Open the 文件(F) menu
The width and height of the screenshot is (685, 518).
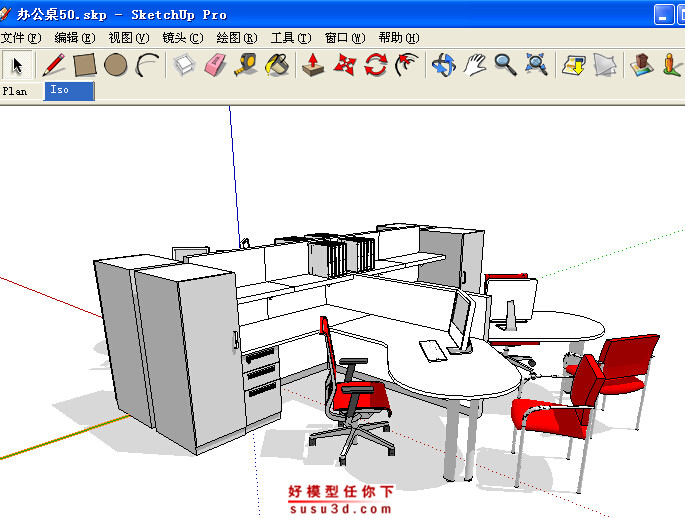pos(21,38)
